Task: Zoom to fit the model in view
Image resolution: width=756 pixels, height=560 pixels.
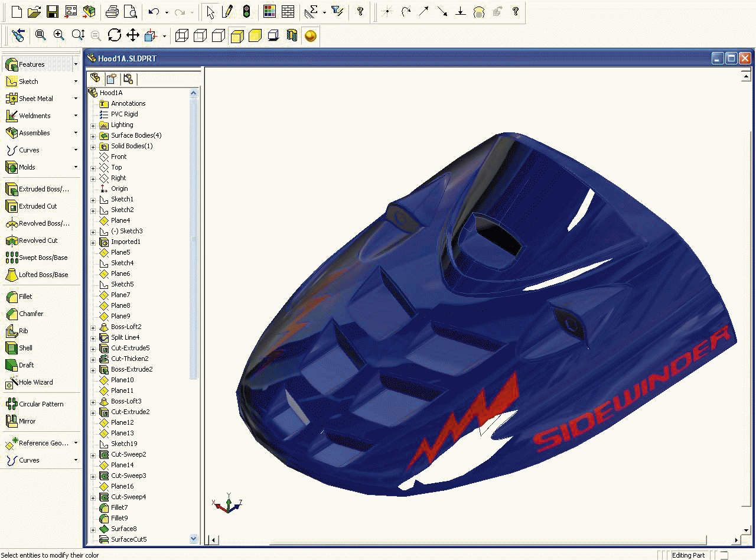Action: tap(40, 35)
